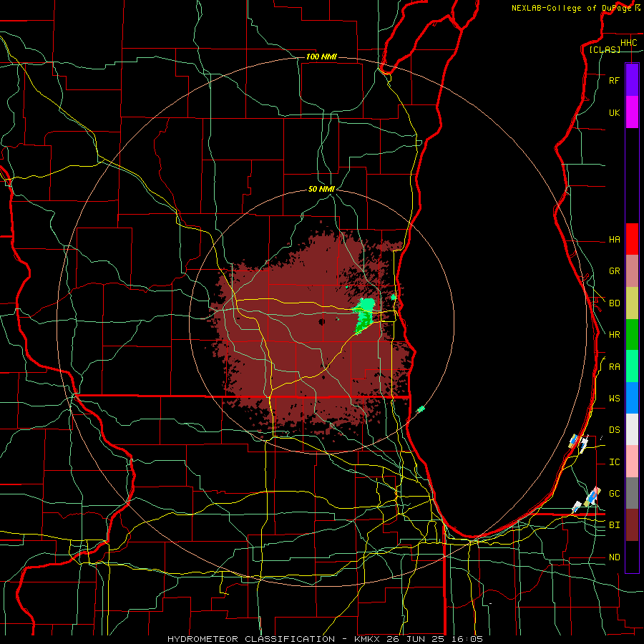Click the WS legend label text
Image resolution: width=644 pixels, height=644 pixels.
click(614, 399)
